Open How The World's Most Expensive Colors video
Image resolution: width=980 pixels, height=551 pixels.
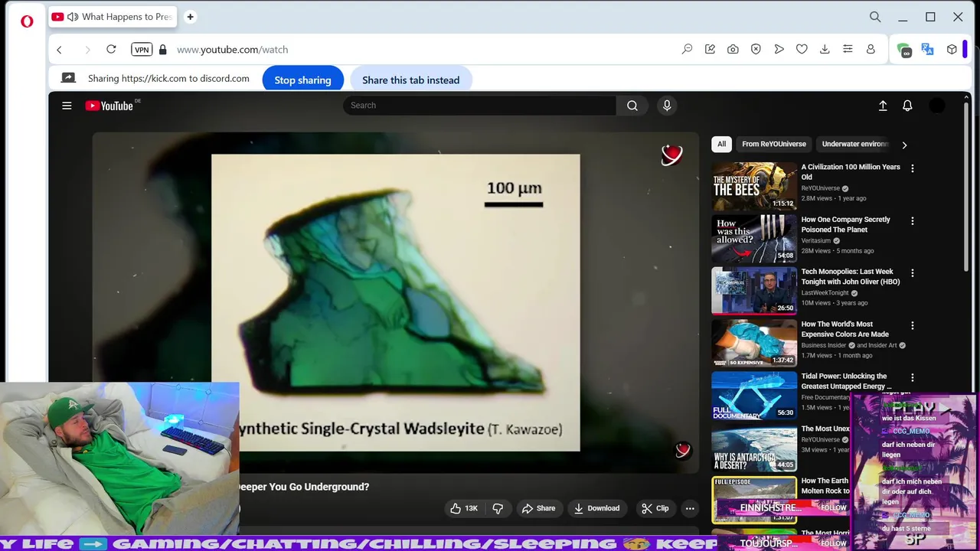(x=844, y=329)
